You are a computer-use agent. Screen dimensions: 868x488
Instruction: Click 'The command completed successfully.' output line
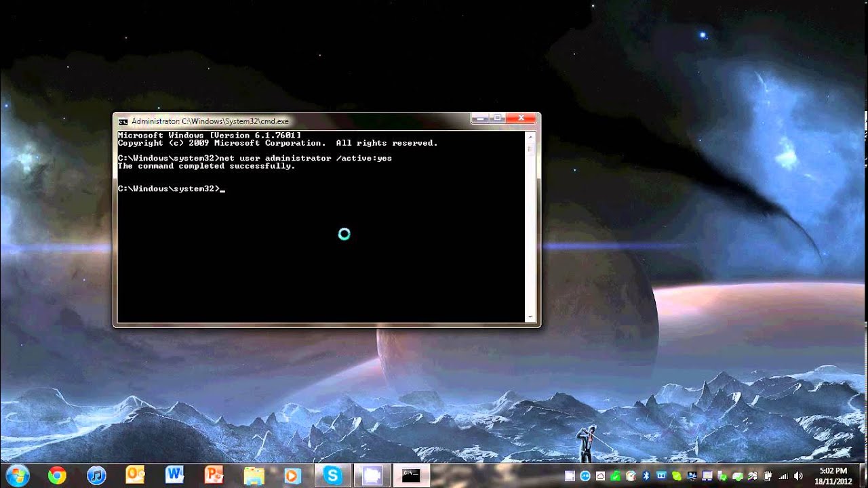pos(207,166)
